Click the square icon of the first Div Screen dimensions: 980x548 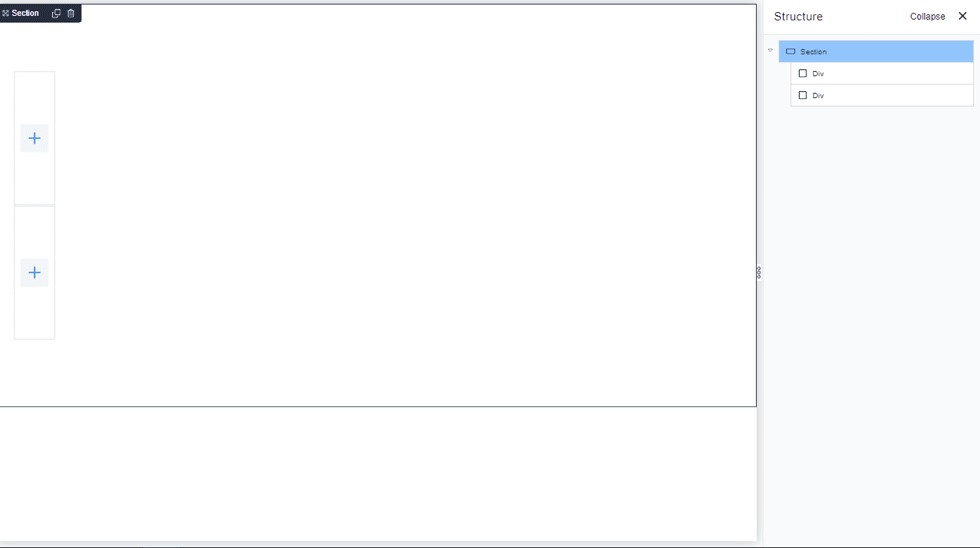803,73
